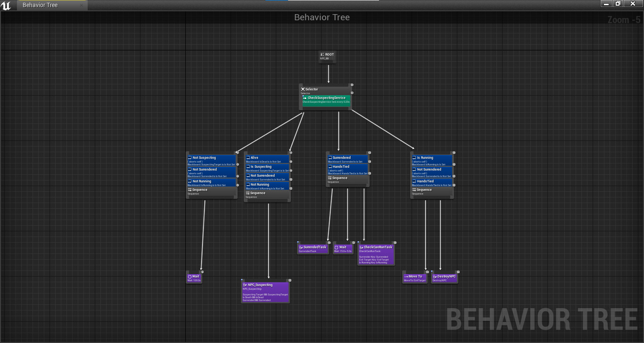644x343 pixels.
Task: Select the ROOT node of the behavior tree
Action: 327,56
